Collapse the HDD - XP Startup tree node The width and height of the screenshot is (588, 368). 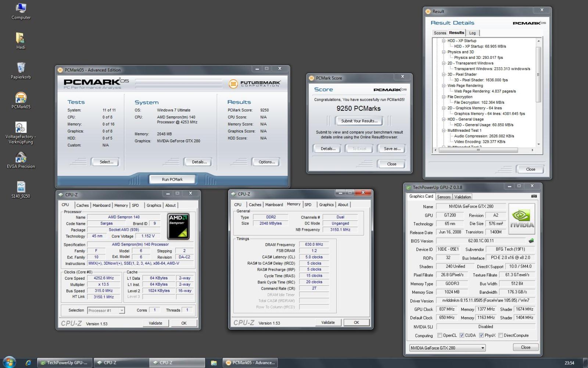(444, 41)
